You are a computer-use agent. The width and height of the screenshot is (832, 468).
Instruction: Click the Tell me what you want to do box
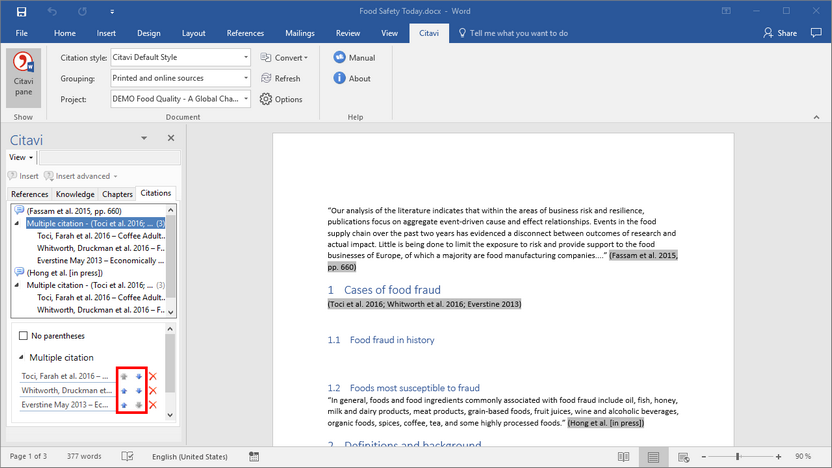[x=513, y=33]
